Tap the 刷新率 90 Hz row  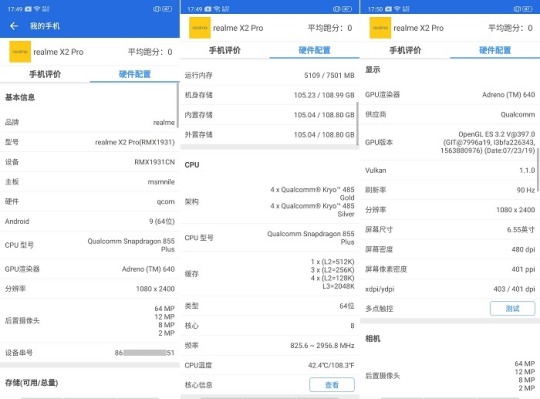(x=450, y=190)
